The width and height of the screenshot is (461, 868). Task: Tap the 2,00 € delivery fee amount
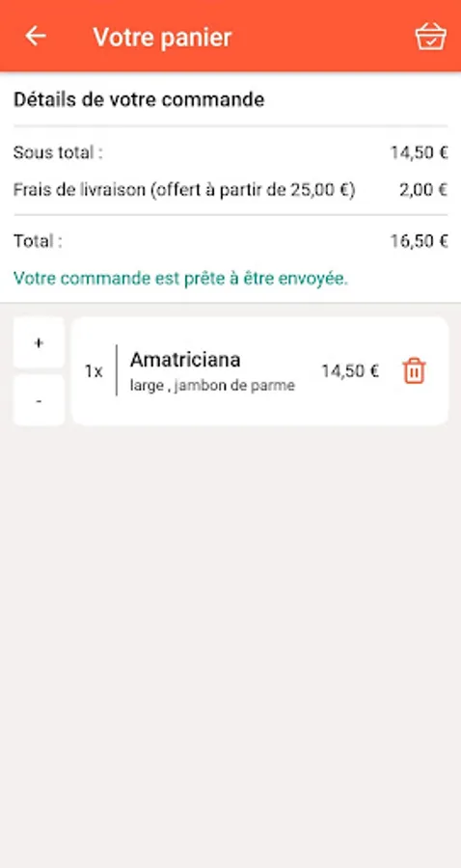pyautogui.click(x=423, y=190)
